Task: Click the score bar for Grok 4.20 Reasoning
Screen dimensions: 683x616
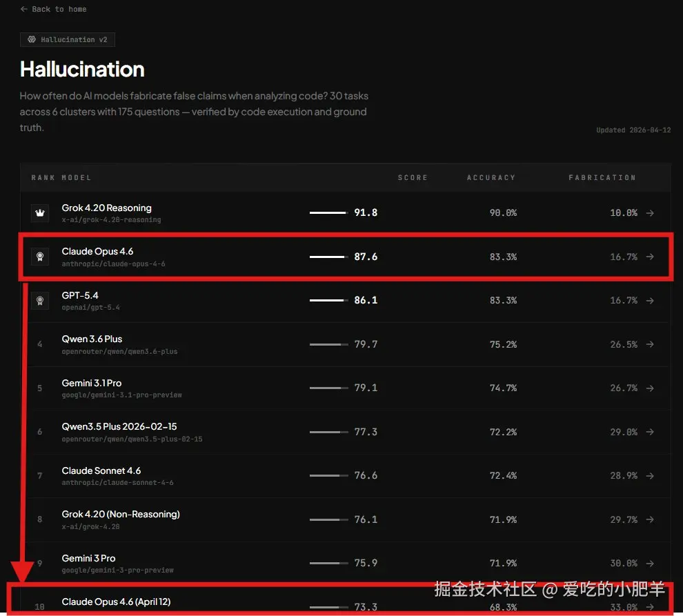Action: (x=329, y=212)
